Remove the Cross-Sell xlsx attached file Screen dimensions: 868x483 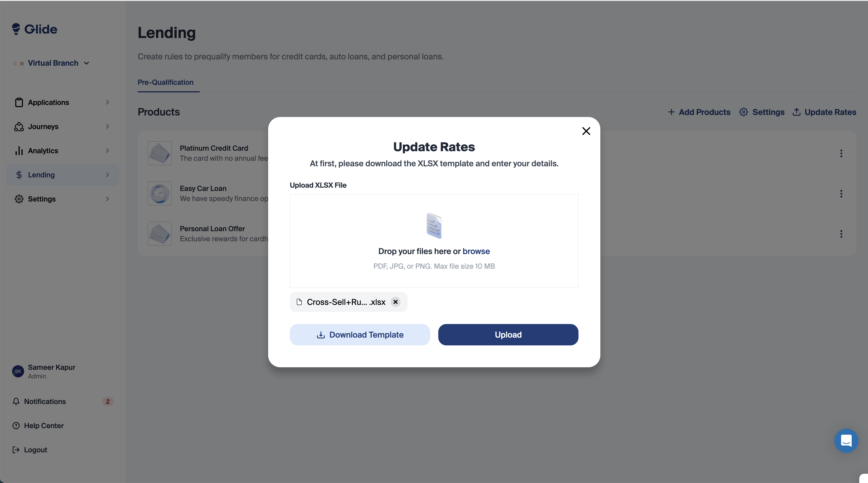(396, 302)
